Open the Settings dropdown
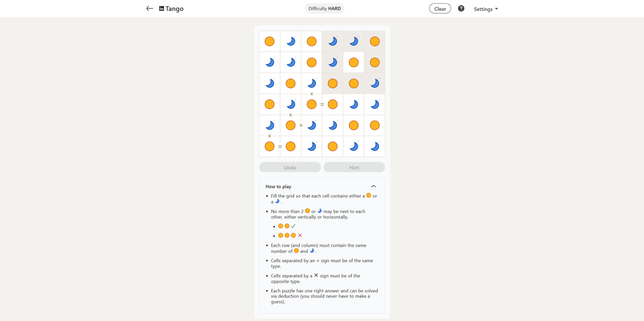This screenshot has height=321, width=644. coord(485,9)
